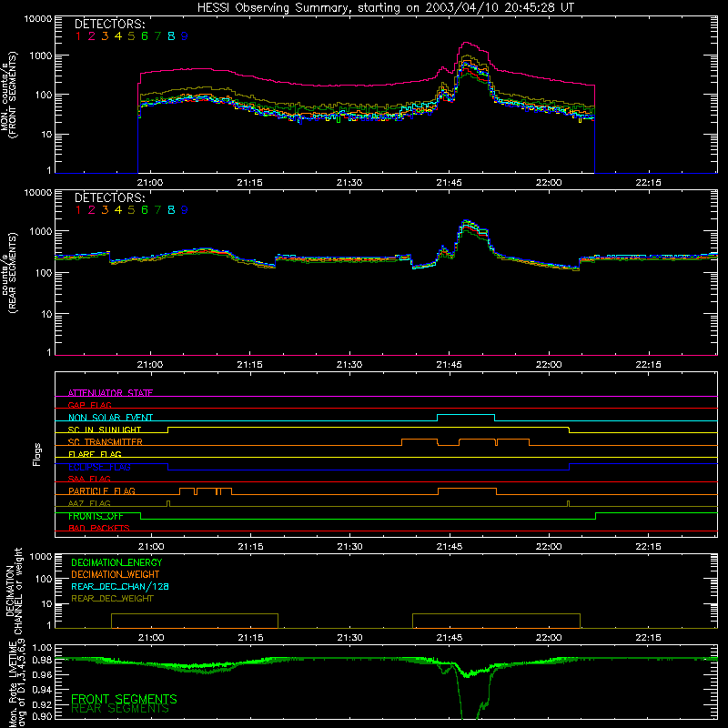This screenshot has height=728, width=728.
Task: Click the DECIMATION_WEIGHT legend entry
Action: coord(116,574)
